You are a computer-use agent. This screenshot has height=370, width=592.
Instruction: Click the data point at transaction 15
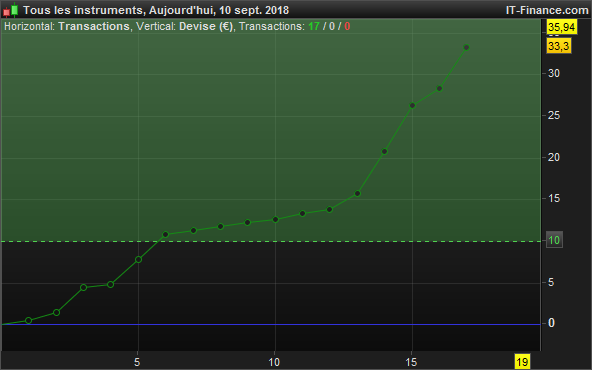click(412, 105)
